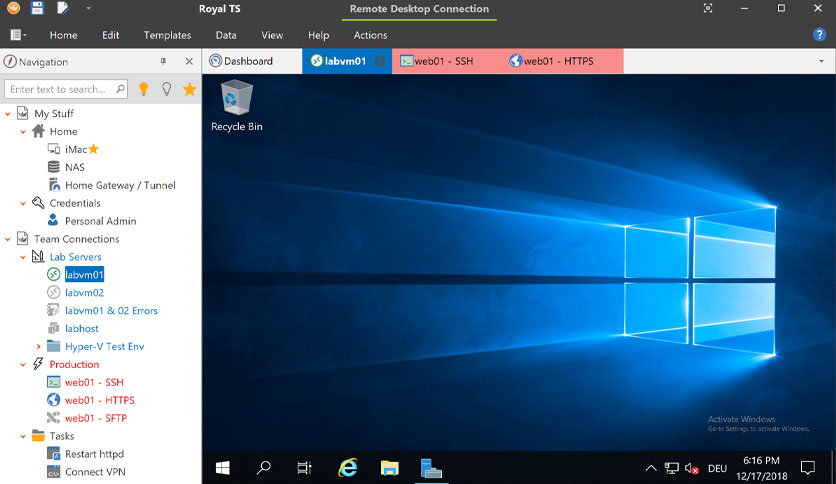The width and height of the screenshot is (836, 484).
Task: Collapse the Tasks folder node
Action: (23, 436)
